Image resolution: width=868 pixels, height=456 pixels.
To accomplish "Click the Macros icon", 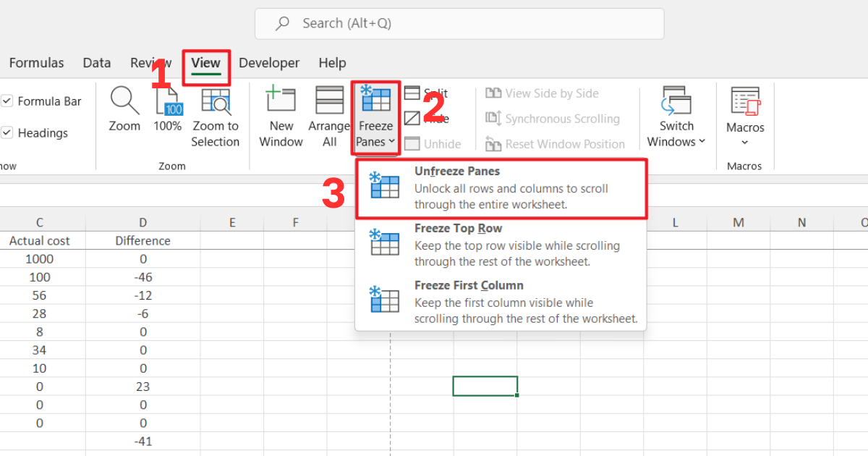I will tap(745, 102).
